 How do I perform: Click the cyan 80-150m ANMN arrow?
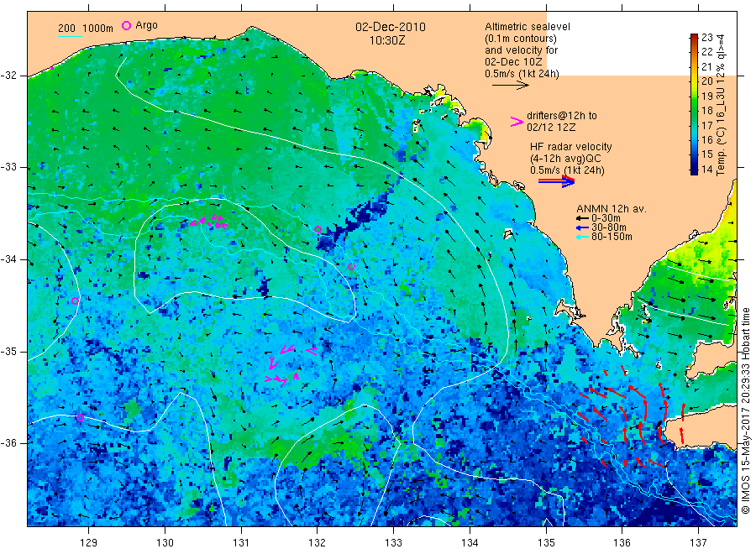[x=582, y=237]
